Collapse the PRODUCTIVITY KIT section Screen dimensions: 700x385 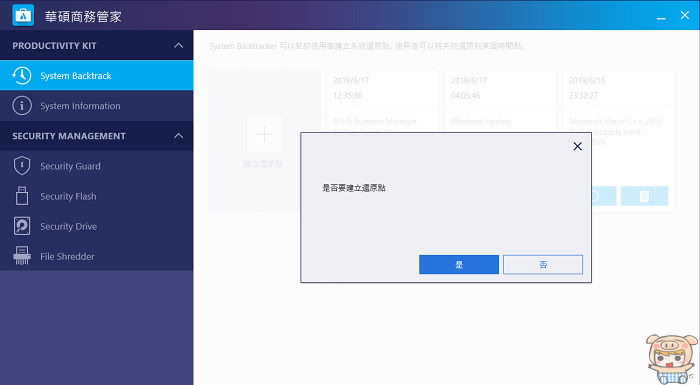pos(178,46)
